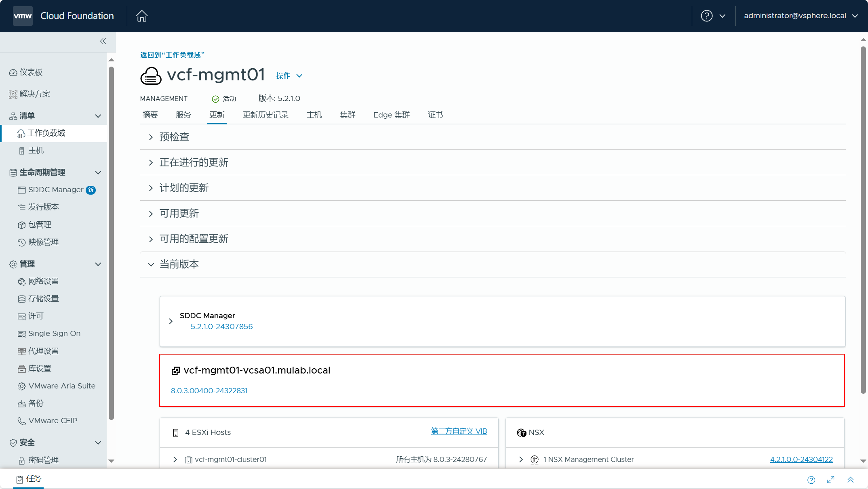Open version link 5.2.1.0-24307856
This screenshot has width=868, height=489.
pos(221,327)
